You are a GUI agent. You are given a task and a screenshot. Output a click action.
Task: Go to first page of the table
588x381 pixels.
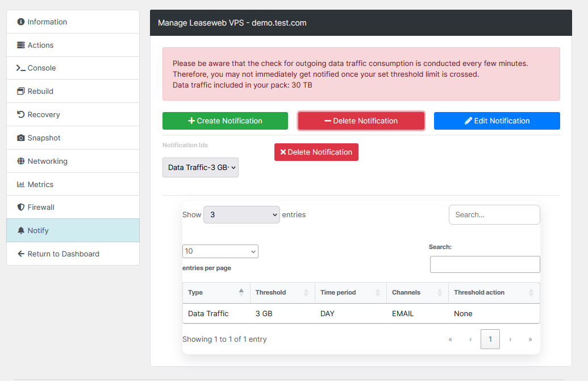451,339
